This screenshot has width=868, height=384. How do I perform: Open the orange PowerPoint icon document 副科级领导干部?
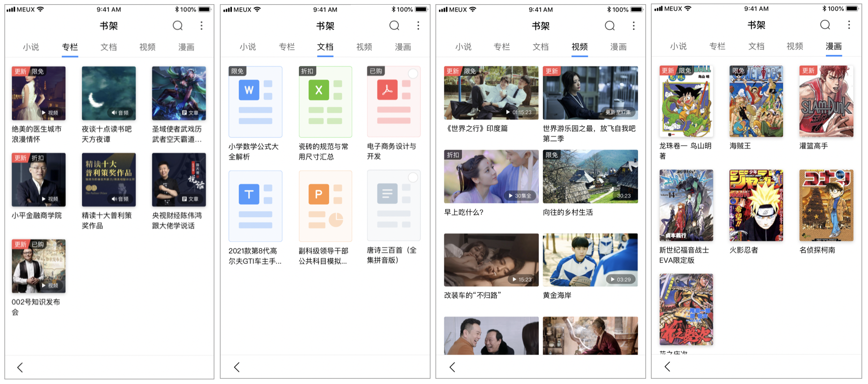[x=325, y=206]
